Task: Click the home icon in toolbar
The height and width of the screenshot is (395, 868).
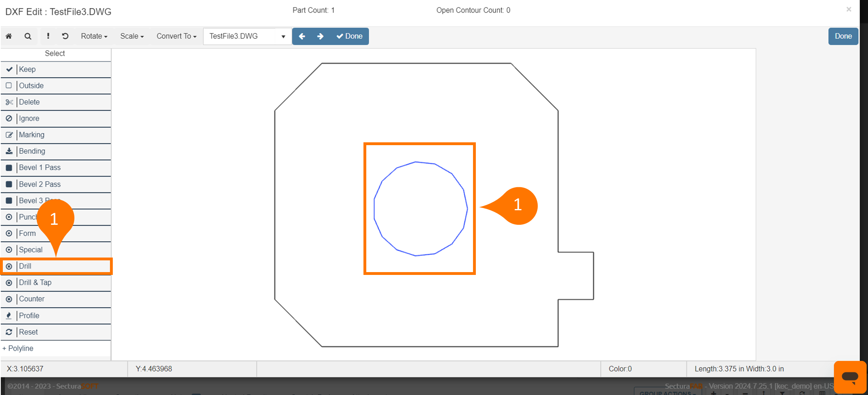Action: click(x=9, y=36)
